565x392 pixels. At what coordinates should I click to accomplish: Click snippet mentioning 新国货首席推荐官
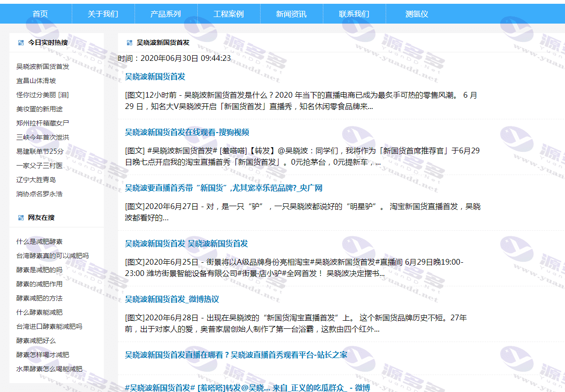tap(302, 157)
